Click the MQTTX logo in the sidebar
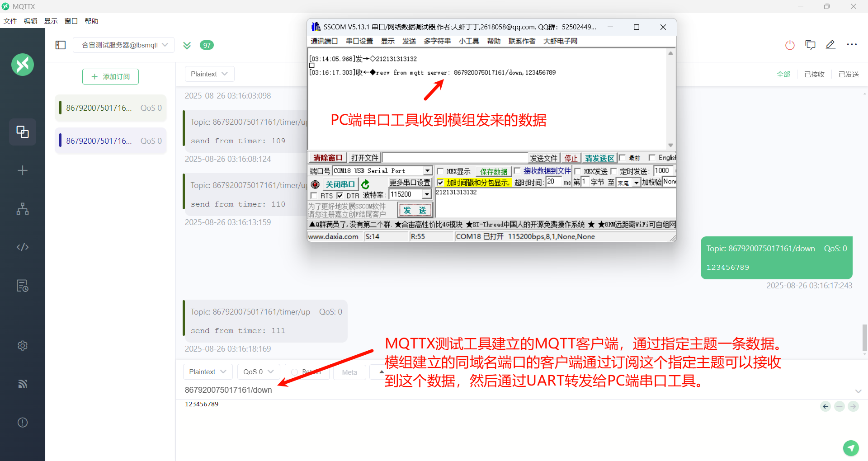 click(x=23, y=65)
